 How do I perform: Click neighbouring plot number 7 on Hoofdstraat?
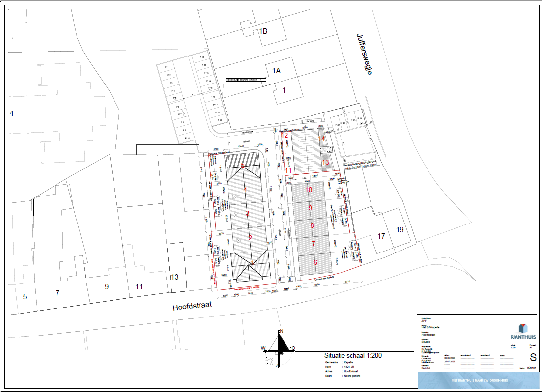pos(57,293)
